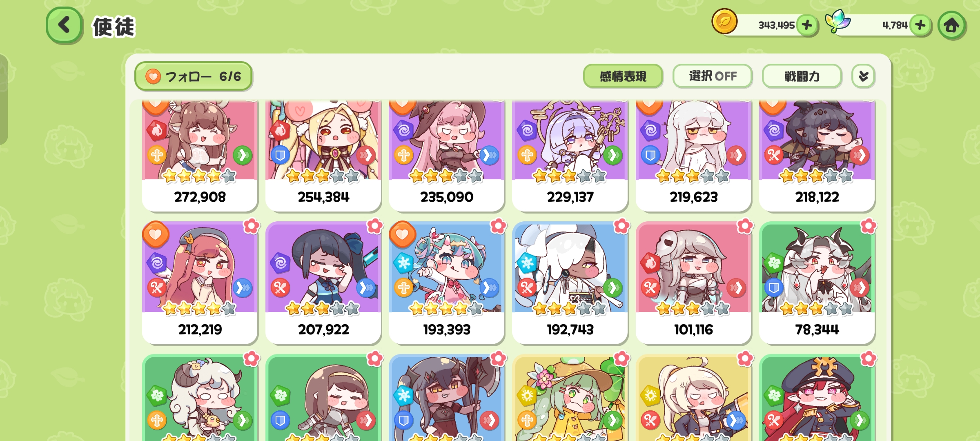This screenshot has height=441, width=980.
Task: Pull out the collapsed side panel tab at left edge
Action: [x=4, y=99]
